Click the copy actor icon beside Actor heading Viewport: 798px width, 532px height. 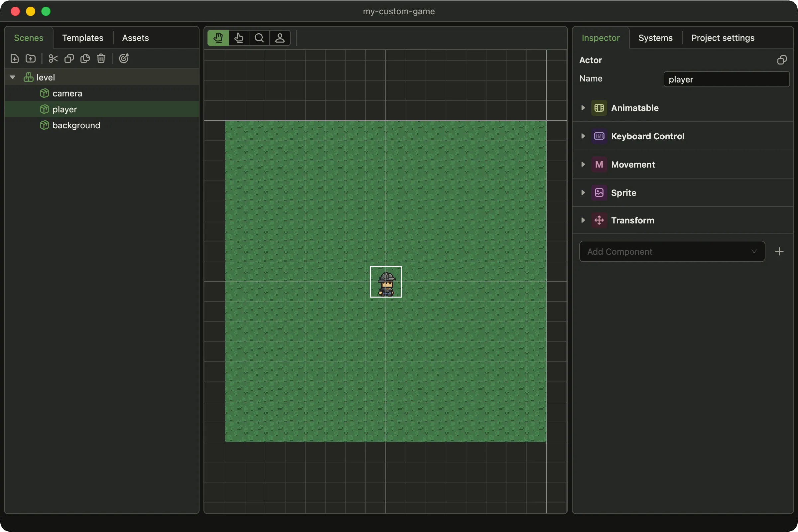coord(782,60)
